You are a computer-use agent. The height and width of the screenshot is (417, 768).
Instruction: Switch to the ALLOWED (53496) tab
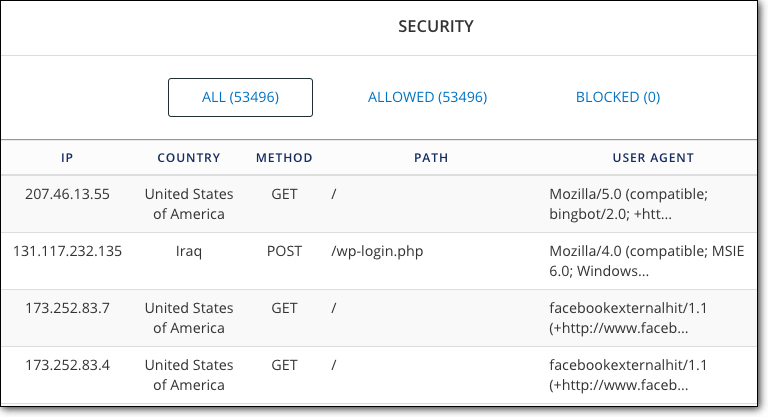click(x=427, y=97)
